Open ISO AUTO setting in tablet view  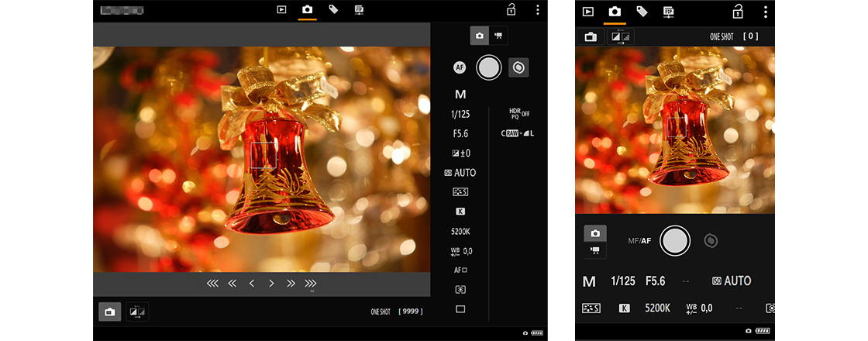pos(460,172)
